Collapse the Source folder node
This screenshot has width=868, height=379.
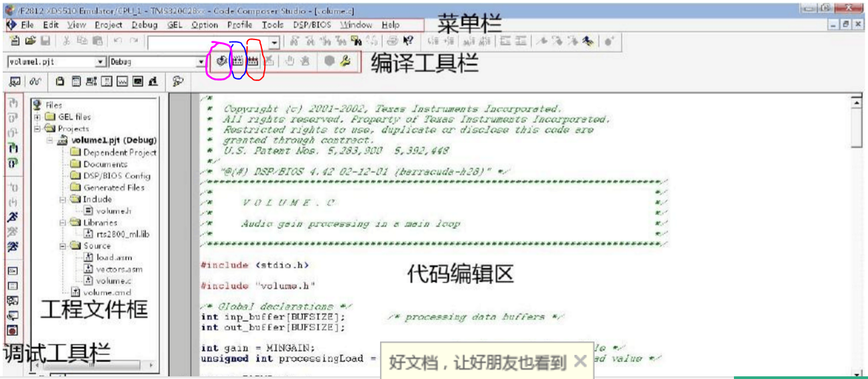[61, 246]
